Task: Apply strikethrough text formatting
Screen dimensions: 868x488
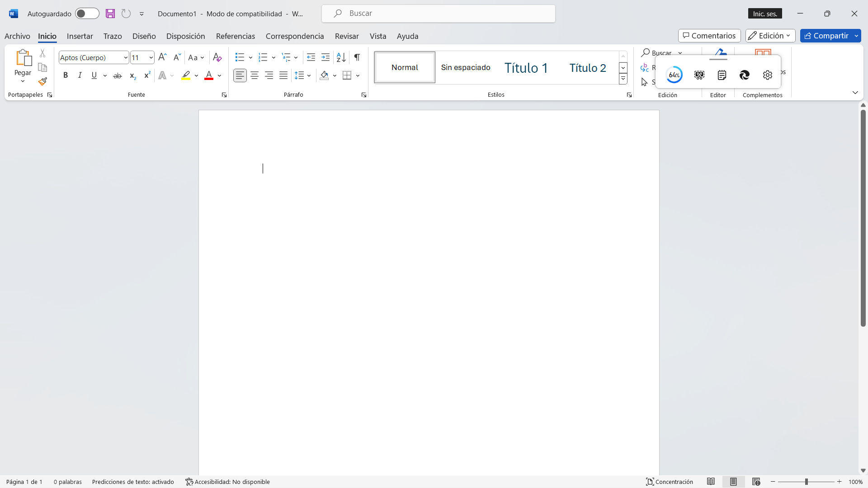Action: [x=118, y=75]
